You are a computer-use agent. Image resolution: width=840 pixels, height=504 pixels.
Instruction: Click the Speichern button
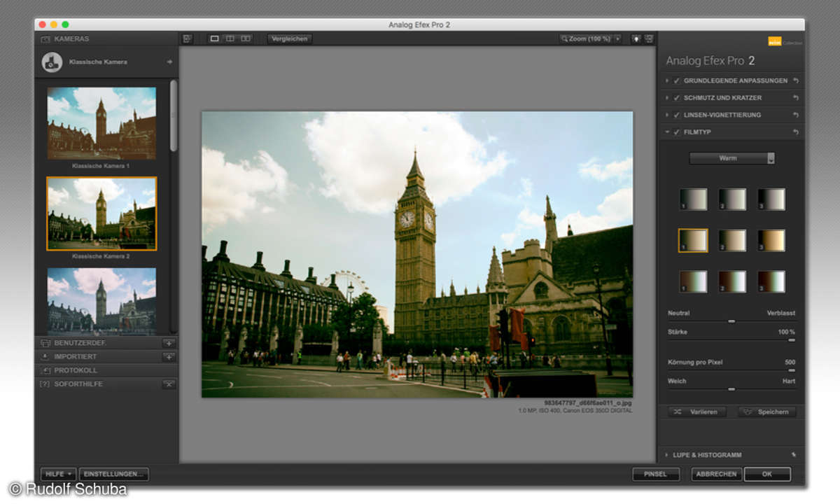[766, 412]
